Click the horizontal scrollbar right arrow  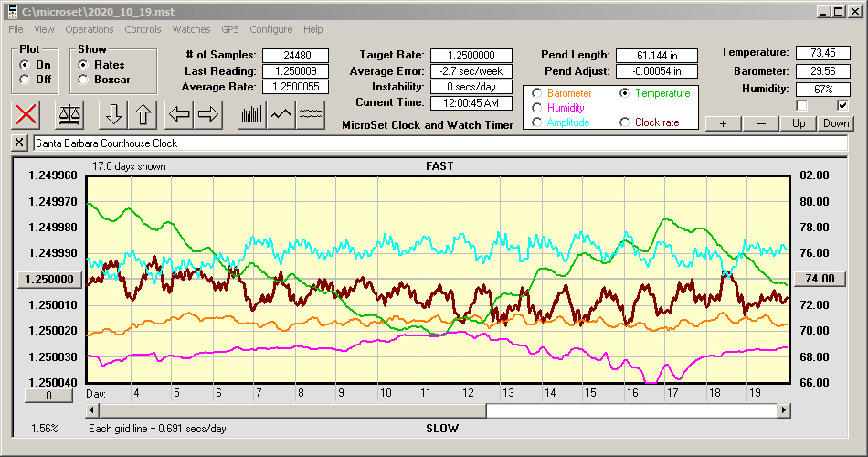pos(783,411)
